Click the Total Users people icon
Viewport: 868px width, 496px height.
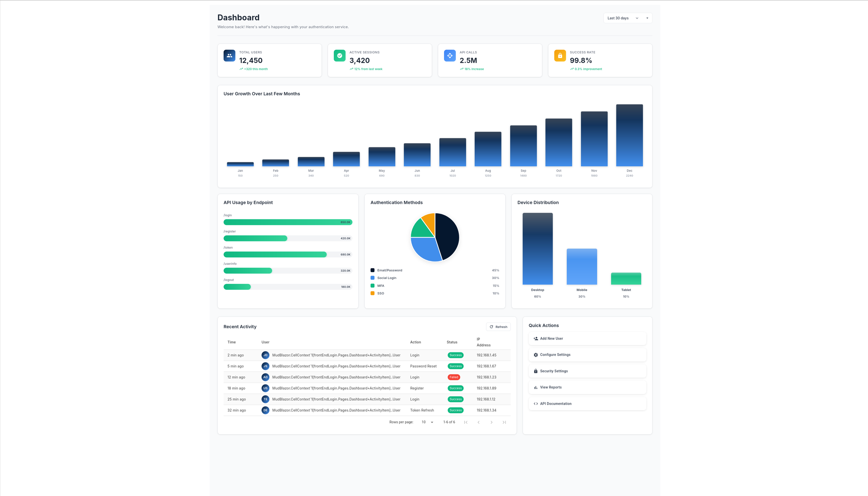click(x=229, y=55)
